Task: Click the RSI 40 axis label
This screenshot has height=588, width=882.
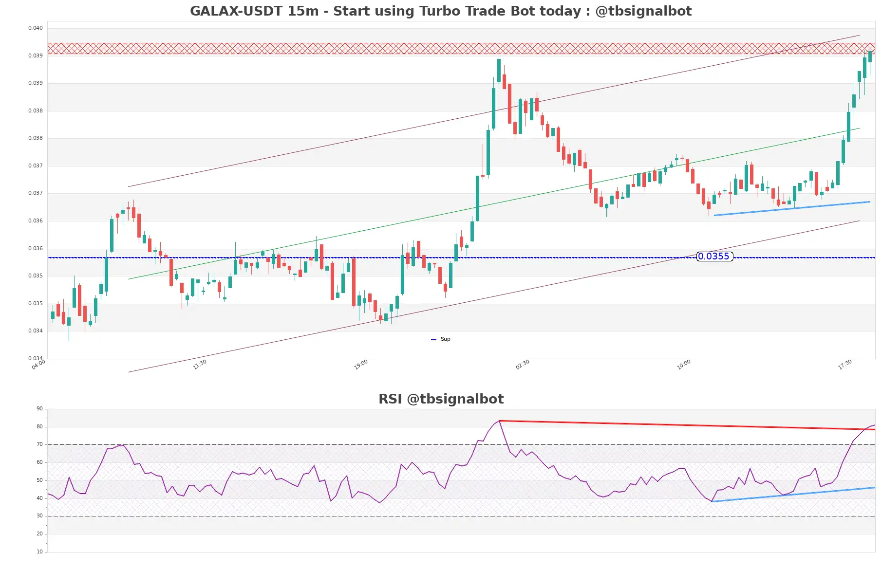Action: 39,498
